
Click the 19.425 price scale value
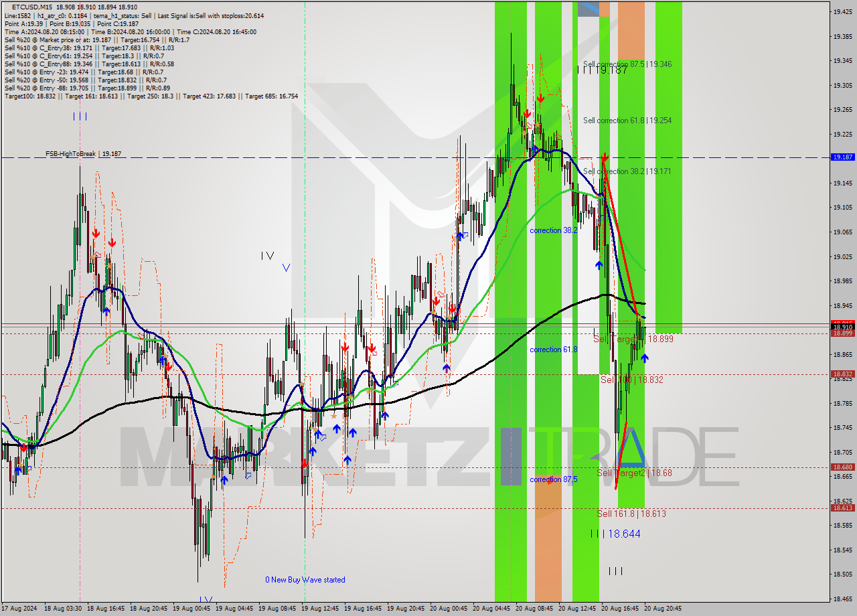pyautogui.click(x=842, y=11)
